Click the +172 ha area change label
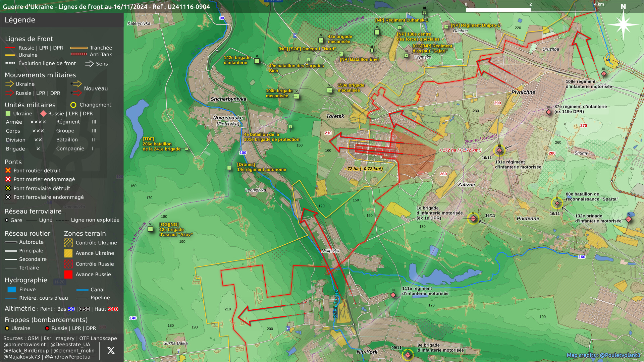Viewport: 644px width, 362px height. click(x=460, y=150)
